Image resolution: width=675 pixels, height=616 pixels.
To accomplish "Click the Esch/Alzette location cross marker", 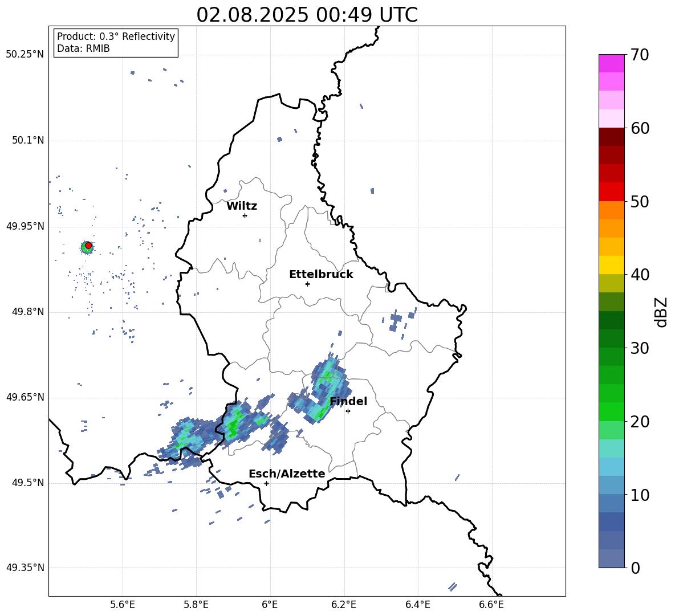I will coord(266,483).
